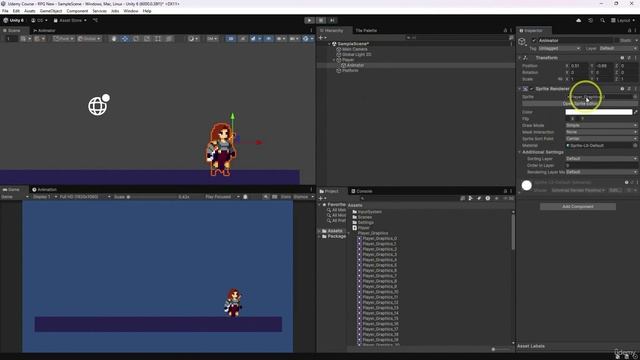Click the Order in Layer input field
640x360 pixels.
[x=601, y=166]
